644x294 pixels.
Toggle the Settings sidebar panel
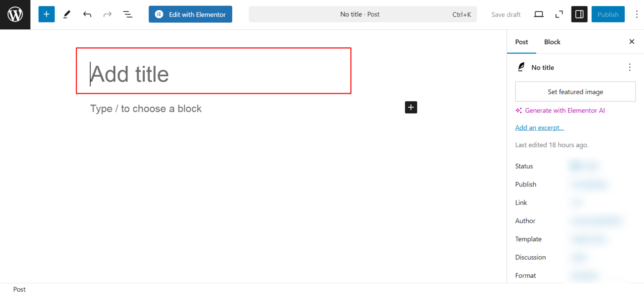click(x=579, y=14)
